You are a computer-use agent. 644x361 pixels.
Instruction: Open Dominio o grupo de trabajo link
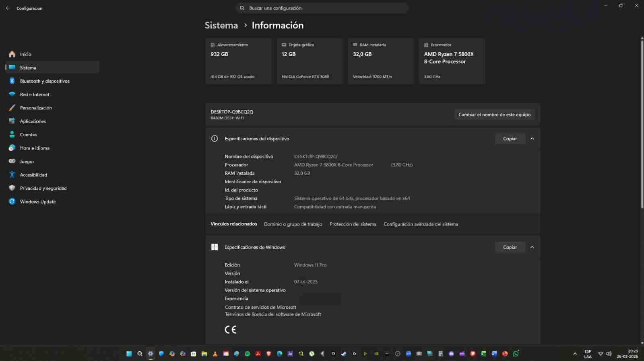293,224
